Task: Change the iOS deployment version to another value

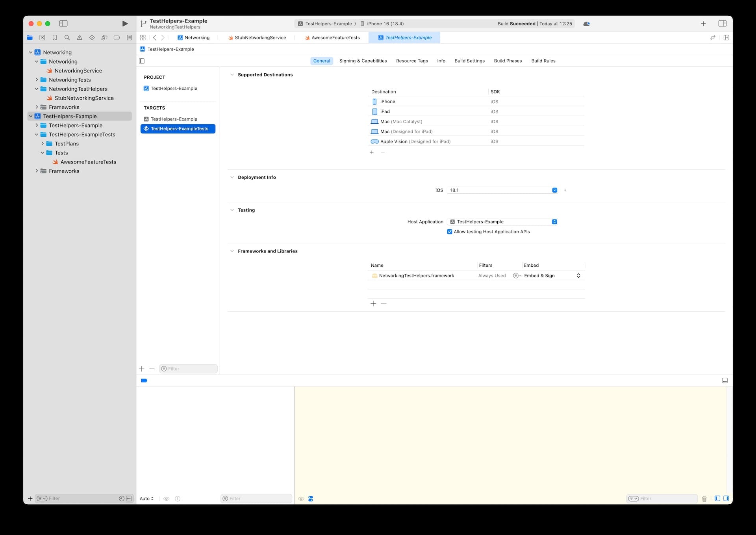Action: (555, 190)
